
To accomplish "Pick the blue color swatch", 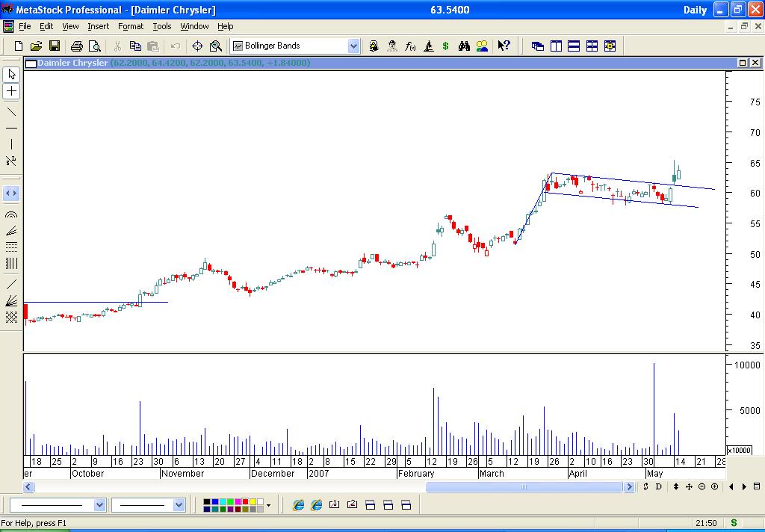I will click(215, 502).
